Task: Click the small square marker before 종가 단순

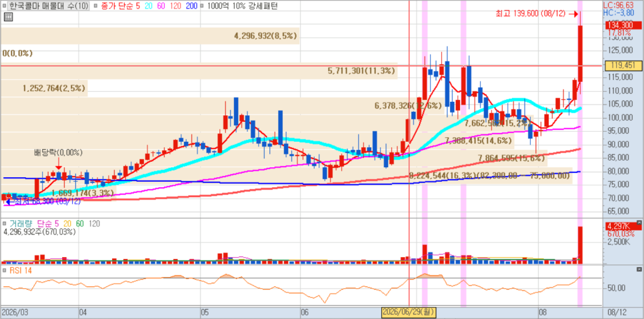Action: (x=95, y=7)
